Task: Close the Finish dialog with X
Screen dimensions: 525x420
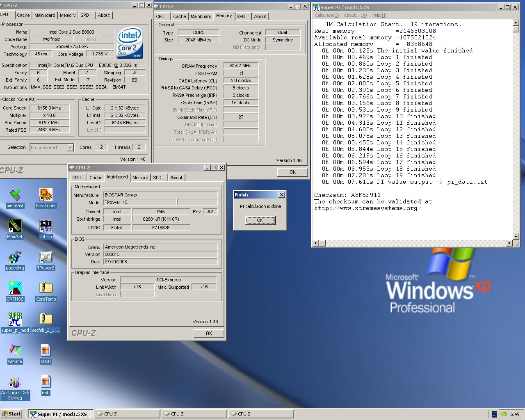Action: pos(281,195)
